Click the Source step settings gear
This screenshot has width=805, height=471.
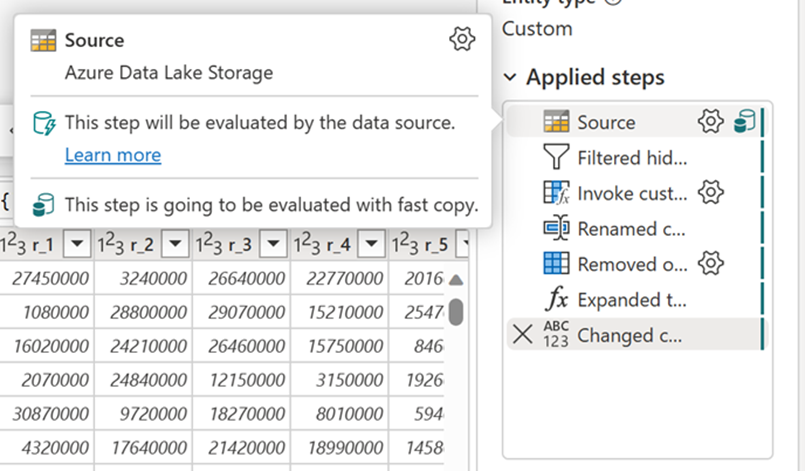[x=709, y=122]
